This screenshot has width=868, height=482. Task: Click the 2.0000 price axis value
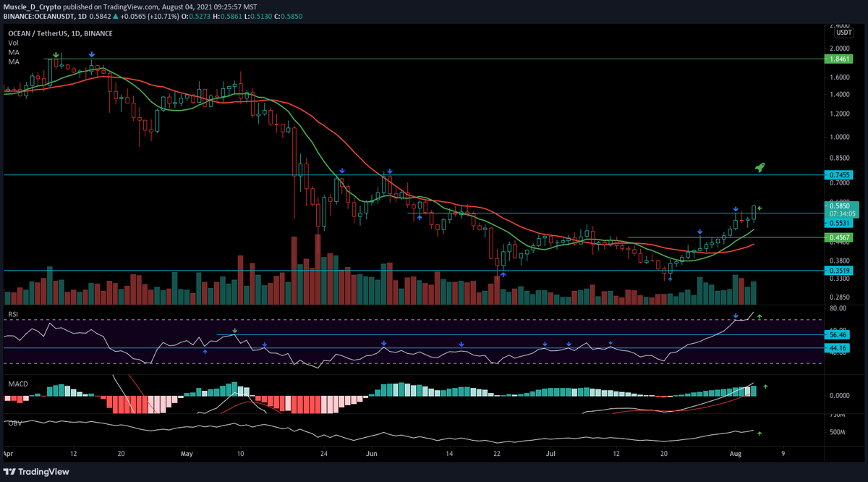840,48
